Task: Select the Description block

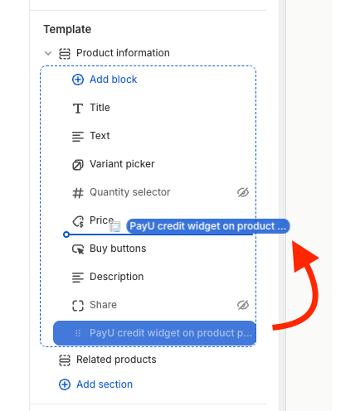Action: 117,277
